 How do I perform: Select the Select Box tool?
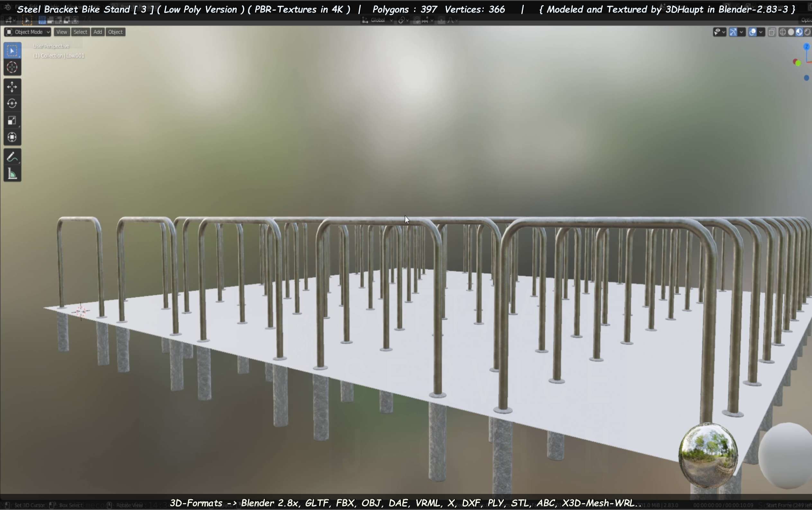[12, 50]
